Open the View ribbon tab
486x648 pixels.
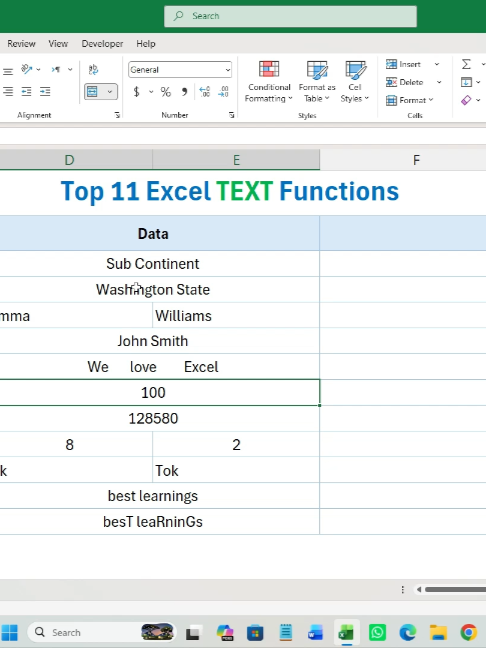pyautogui.click(x=58, y=44)
